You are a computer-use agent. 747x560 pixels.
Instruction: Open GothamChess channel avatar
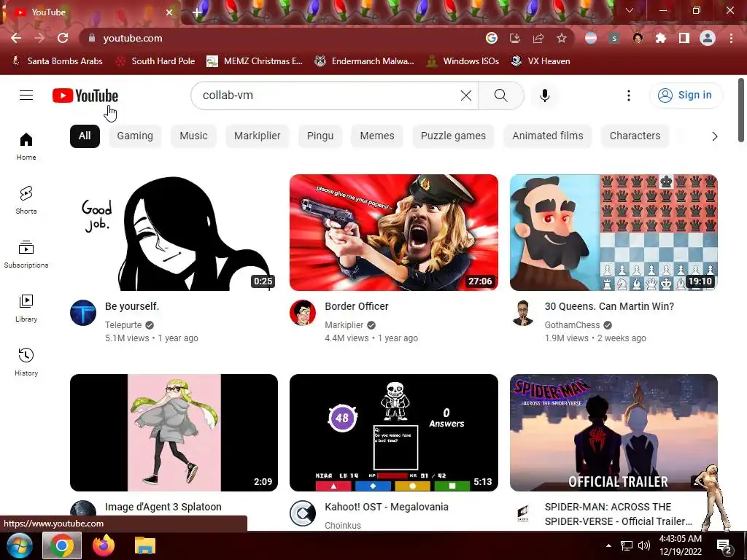[522, 313]
